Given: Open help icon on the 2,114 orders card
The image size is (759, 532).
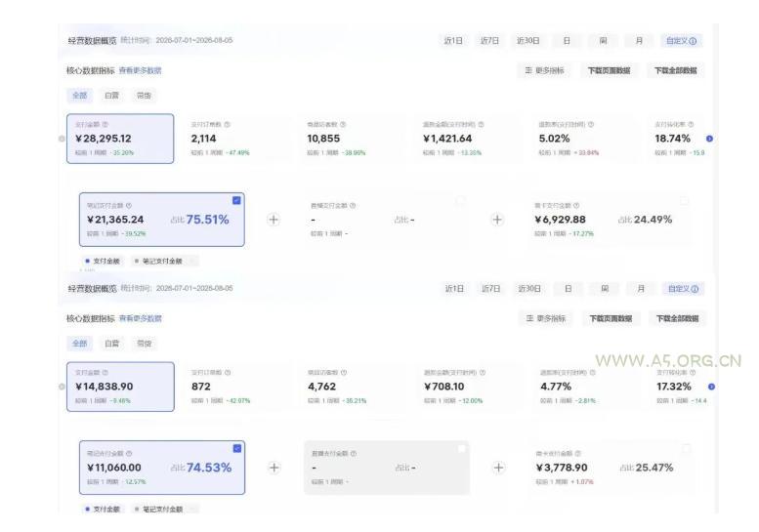Looking at the screenshot, I should 227,124.
